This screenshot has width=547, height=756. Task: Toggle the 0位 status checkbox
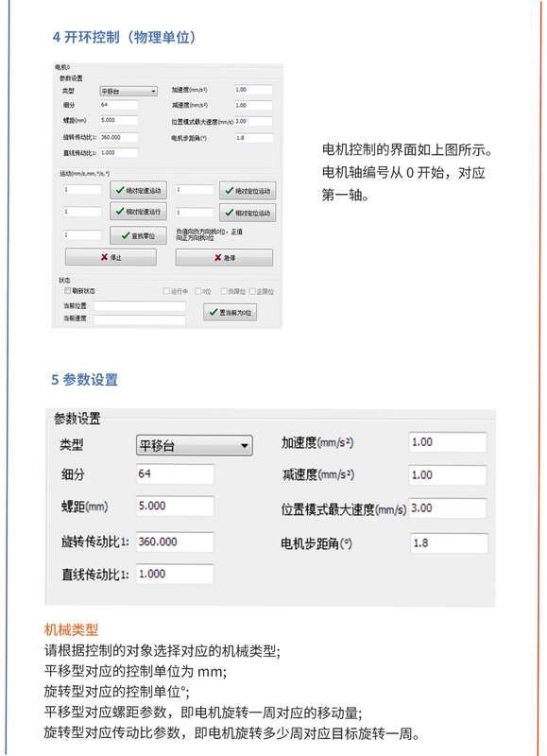197,291
